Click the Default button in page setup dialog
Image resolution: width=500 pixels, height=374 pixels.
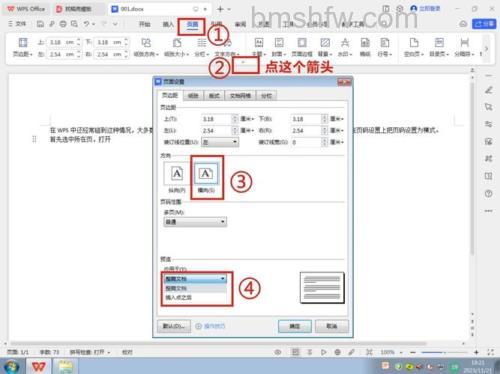click(x=174, y=326)
